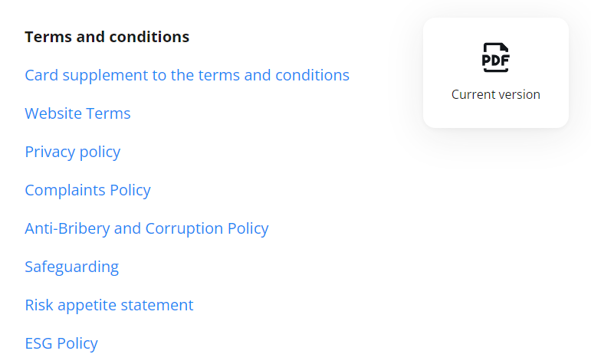This screenshot has width=591, height=364.
Task: Open the Privacy policy link
Action: tap(72, 152)
